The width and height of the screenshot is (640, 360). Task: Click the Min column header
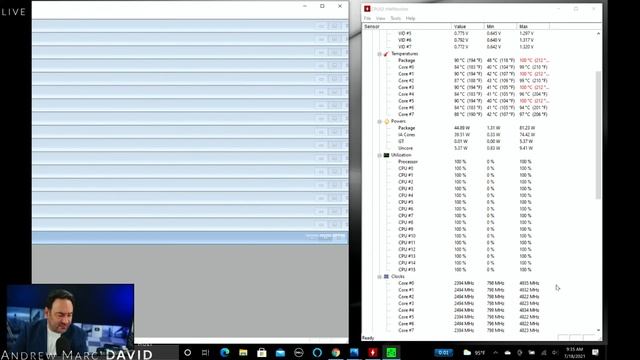(500, 27)
